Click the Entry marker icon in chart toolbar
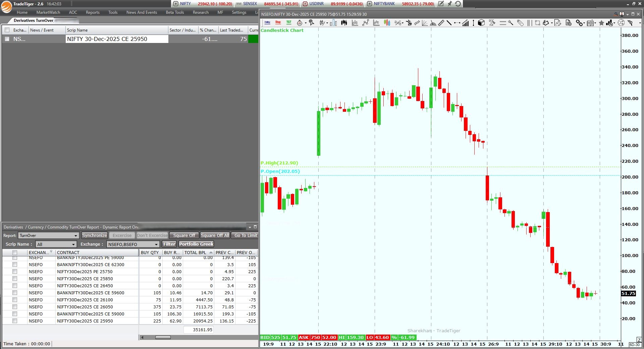This screenshot has width=644, height=349. [267, 22]
